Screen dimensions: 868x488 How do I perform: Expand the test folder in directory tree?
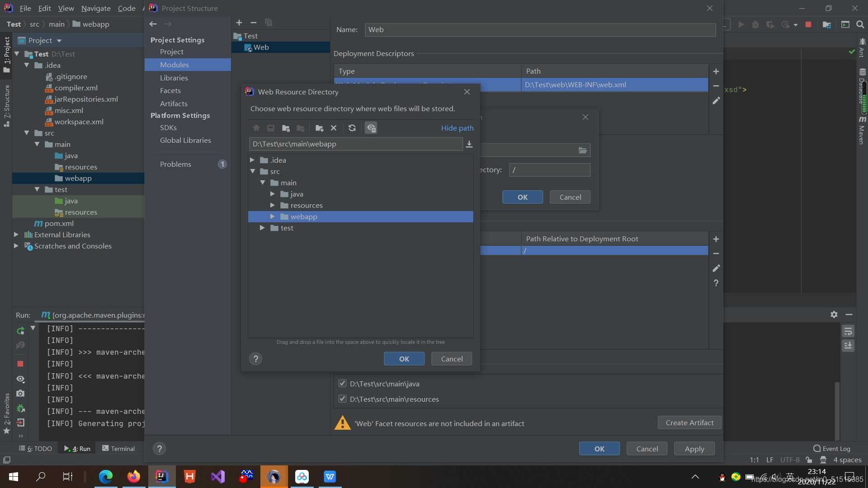click(x=262, y=228)
